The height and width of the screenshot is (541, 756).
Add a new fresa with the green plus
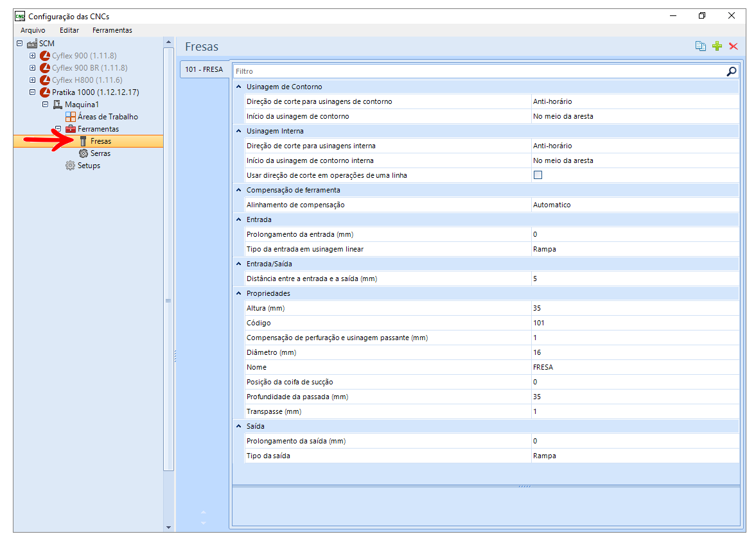[x=717, y=46]
